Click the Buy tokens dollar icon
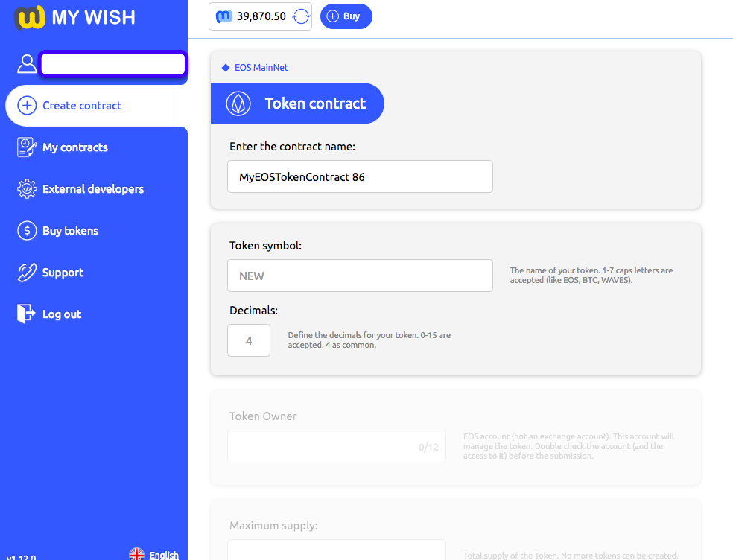The image size is (733, 560). (x=27, y=230)
